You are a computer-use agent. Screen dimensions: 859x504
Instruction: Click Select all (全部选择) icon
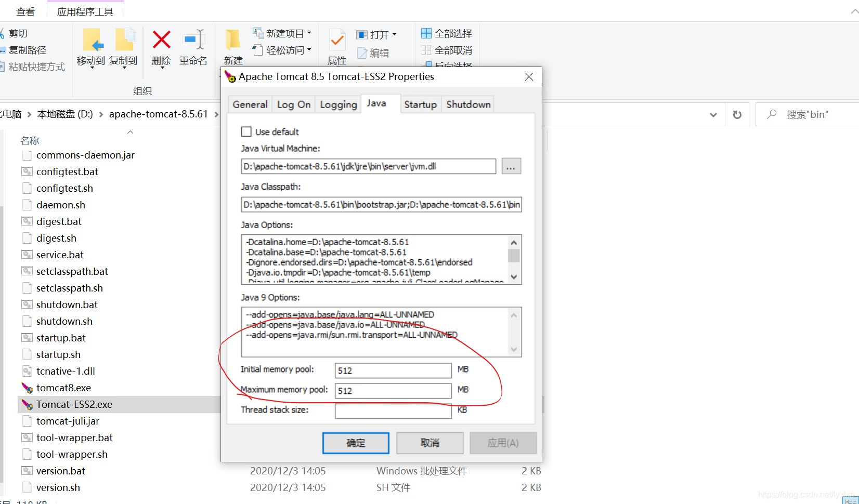point(426,33)
